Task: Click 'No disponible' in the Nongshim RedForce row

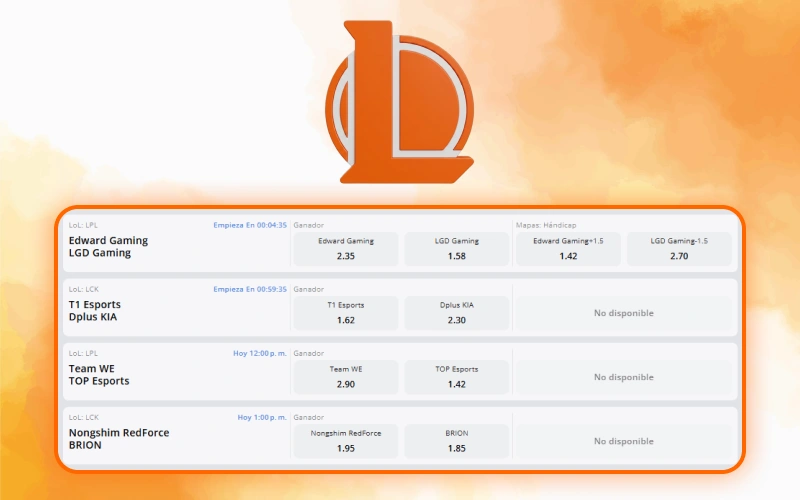Action: [x=623, y=441]
